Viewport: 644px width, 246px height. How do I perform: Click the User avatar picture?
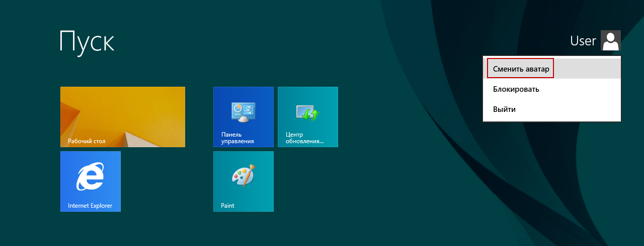[x=611, y=40]
